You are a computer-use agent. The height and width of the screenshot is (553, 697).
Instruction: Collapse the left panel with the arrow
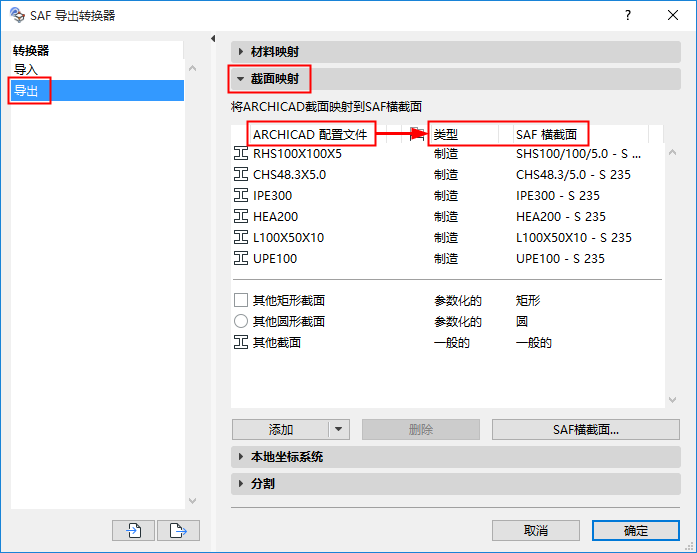[213, 39]
